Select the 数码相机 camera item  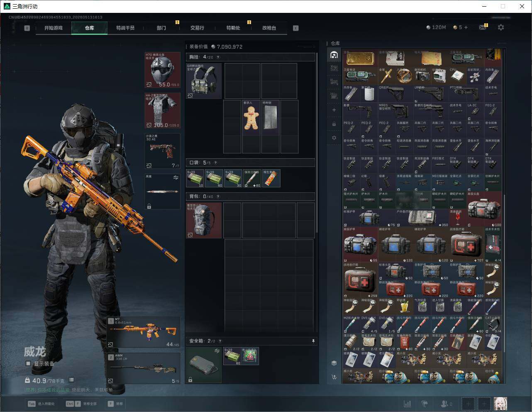(x=422, y=76)
